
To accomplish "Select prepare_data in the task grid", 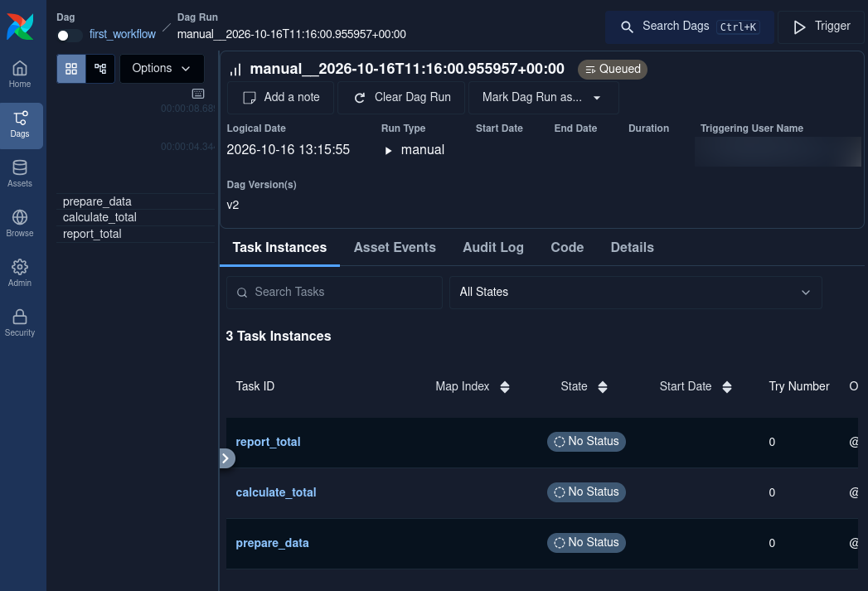I will pos(97,201).
